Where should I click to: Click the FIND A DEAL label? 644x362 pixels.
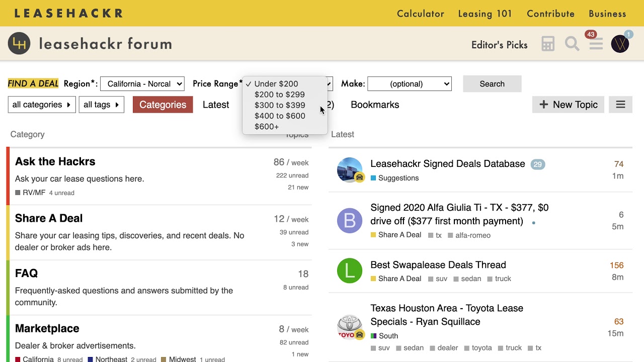tap(33, 84)
